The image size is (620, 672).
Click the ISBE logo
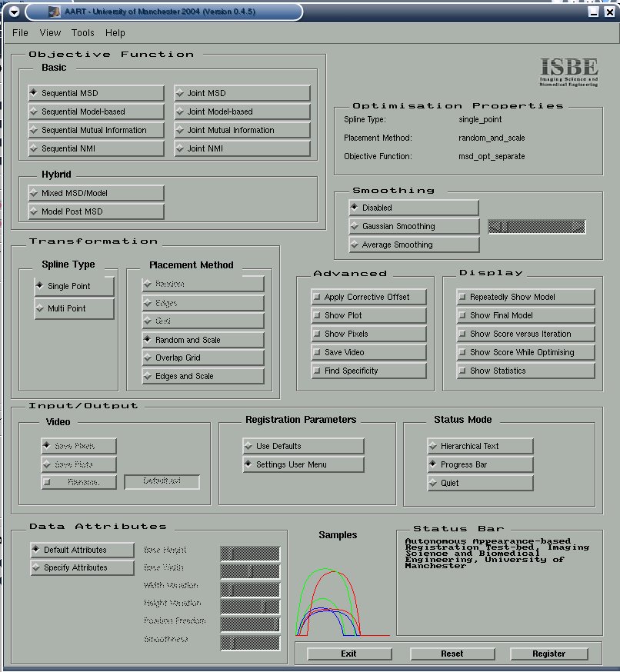tap(568, 72)
